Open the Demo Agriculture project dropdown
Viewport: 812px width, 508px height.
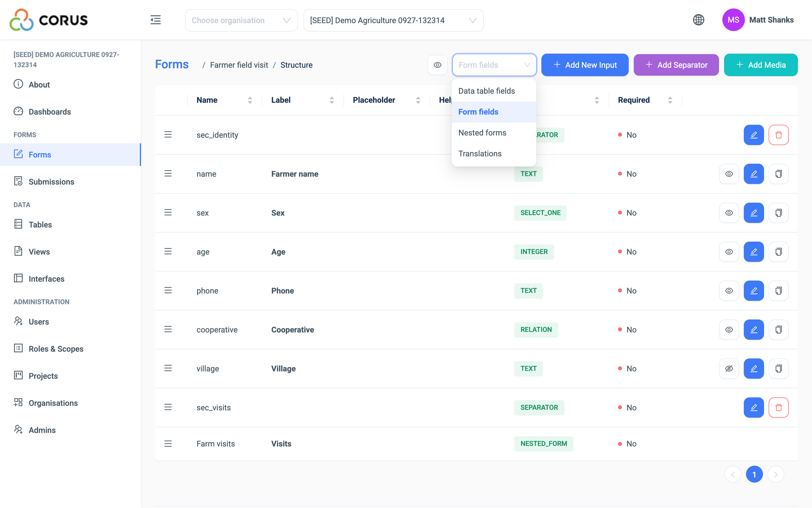click(393, 20)
